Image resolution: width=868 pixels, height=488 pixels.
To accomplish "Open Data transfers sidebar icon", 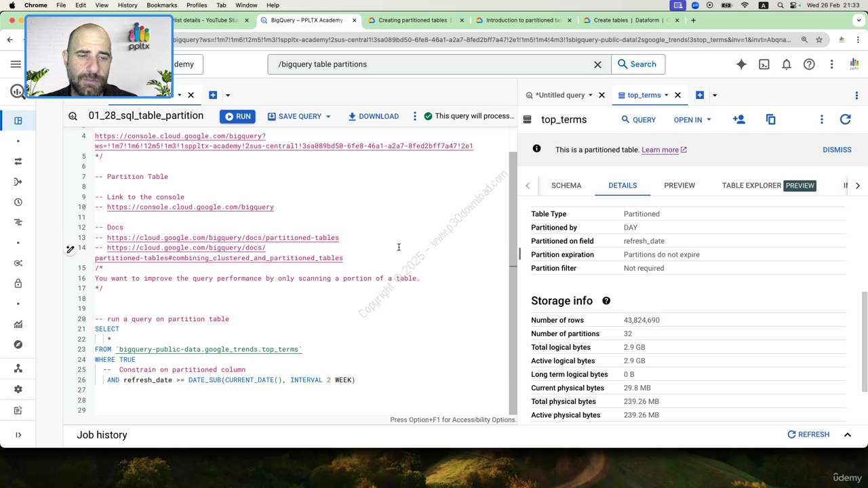I will (18, 161).
